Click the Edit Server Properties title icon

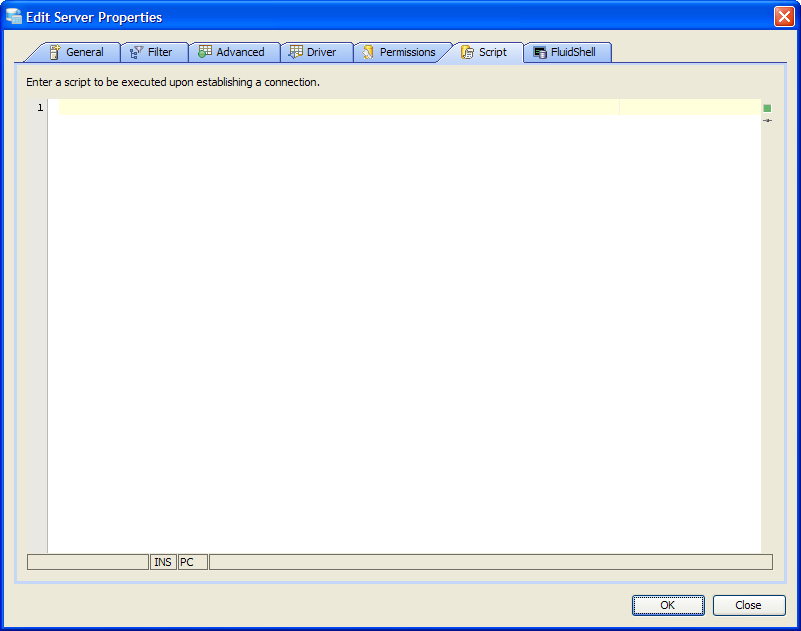coord(13,17)
